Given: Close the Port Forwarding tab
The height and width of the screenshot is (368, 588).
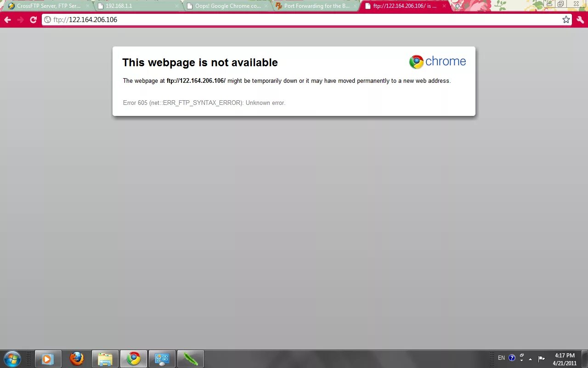Looking at the screenshot, I should pos(355,6).
